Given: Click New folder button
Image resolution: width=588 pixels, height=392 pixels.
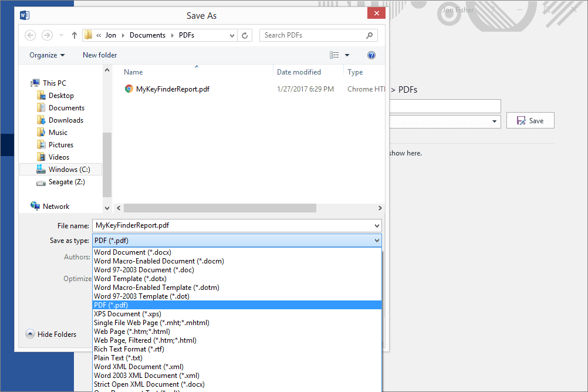Looking at the screenshot, I should 100,55.
